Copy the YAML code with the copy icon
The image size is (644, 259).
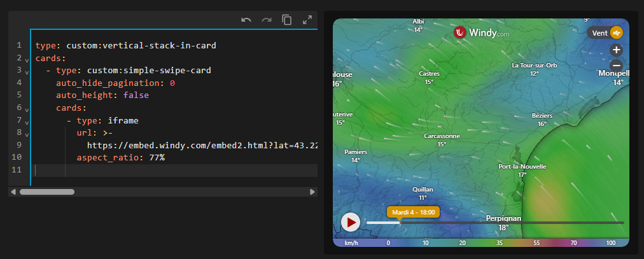click(287, 20)
